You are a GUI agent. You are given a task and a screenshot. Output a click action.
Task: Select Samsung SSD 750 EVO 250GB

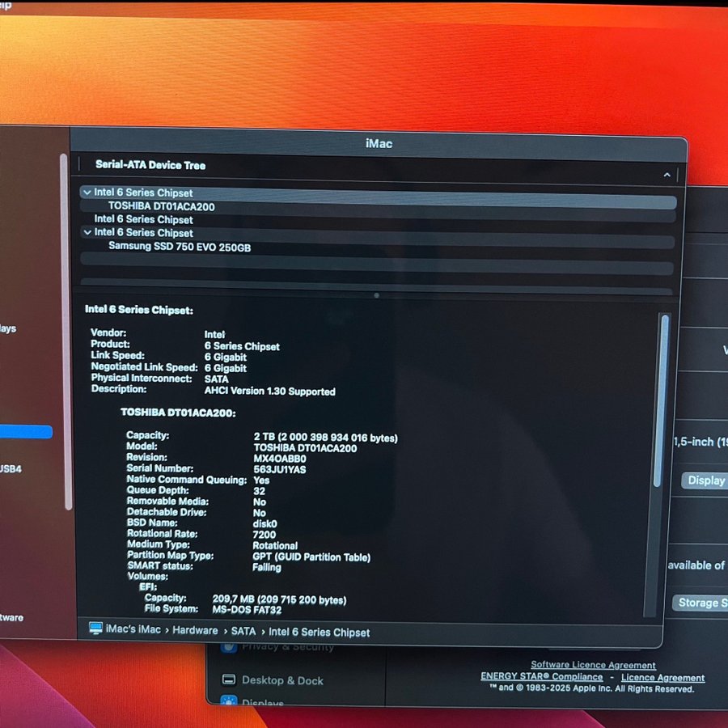(179, 247)
